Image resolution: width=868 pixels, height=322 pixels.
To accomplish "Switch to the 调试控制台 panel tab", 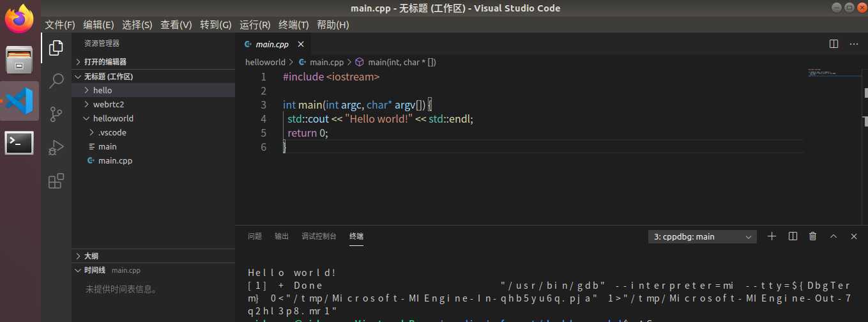I will [319, 236].
